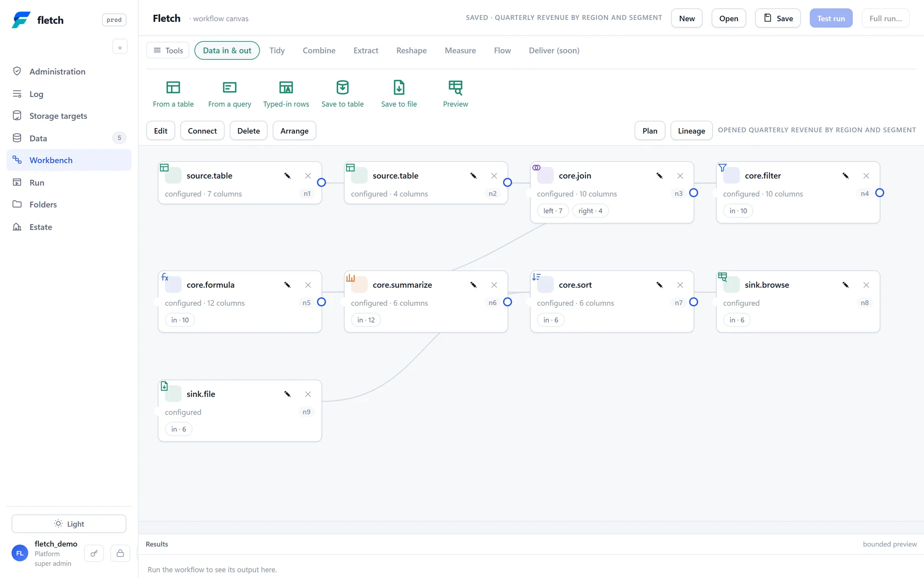Switch to the Reshape tab

pos(411,50)
